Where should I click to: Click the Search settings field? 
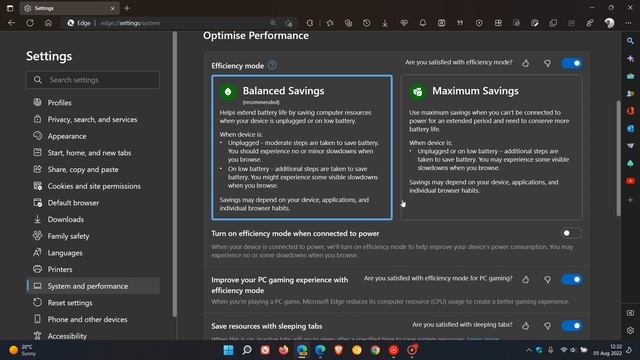click(93, 80)
